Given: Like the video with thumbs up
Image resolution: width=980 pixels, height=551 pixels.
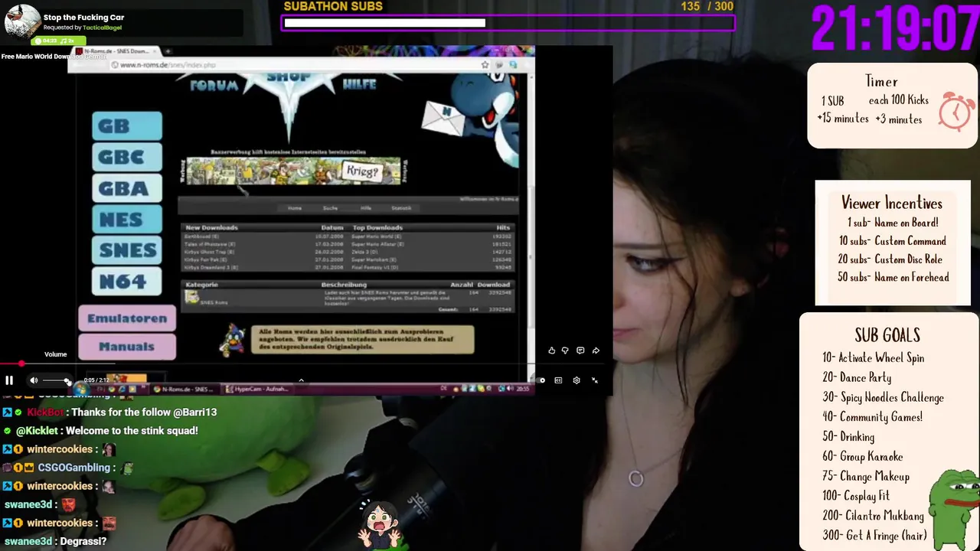Looking at the screenshot, I should click(551, 350).
